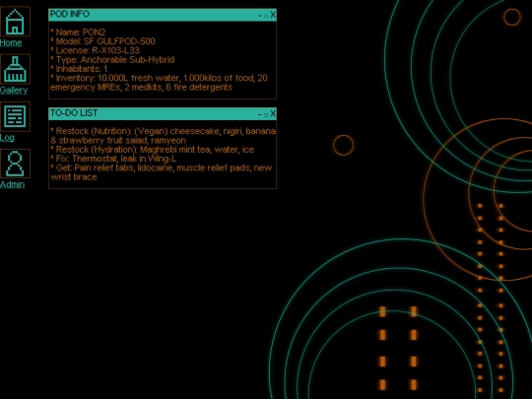Follow the Admin text link

point(12,184)
